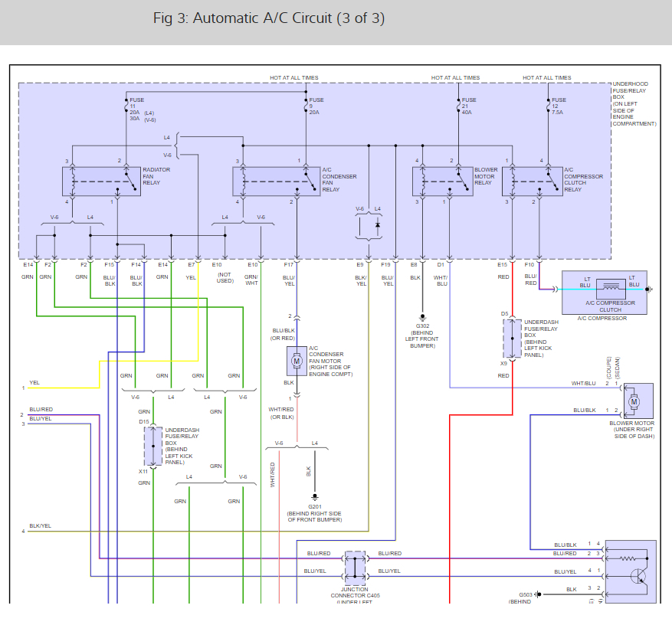Click the G503 ground symbol
This screenshot has height=625, width=672.
click(x=538, y=594)
